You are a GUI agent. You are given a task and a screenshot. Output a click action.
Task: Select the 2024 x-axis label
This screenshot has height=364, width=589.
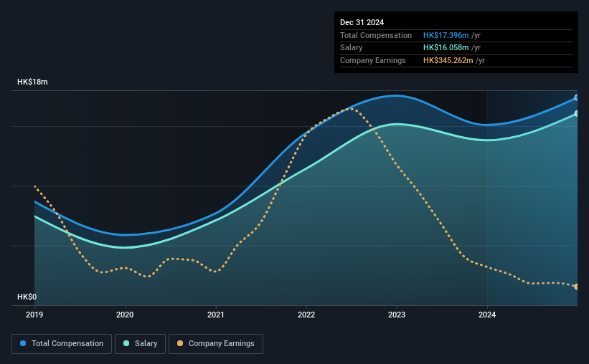(x=487, y=315)
